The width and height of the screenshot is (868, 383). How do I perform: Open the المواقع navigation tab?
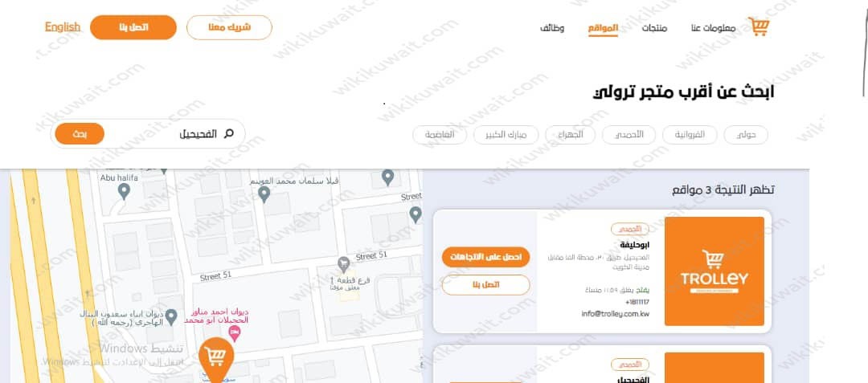tap(603, 28)
